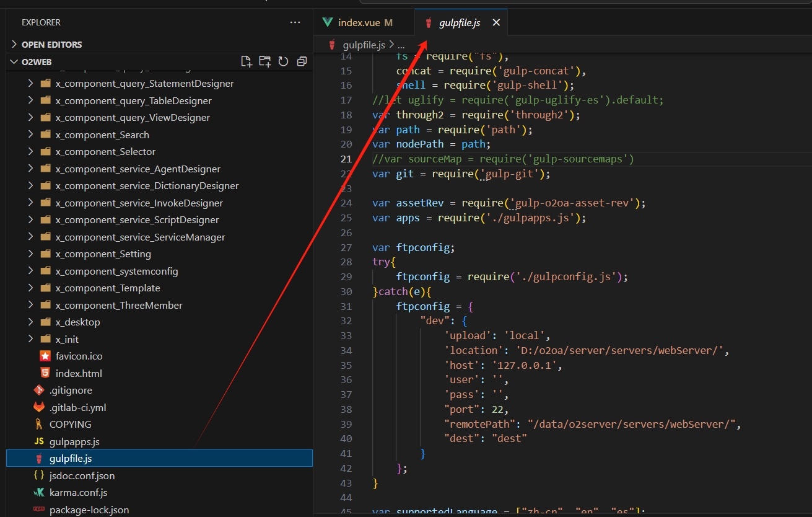Refresh the Explorer file tree
The width and height of the screenshot is (812, 517).
point(284,61)
